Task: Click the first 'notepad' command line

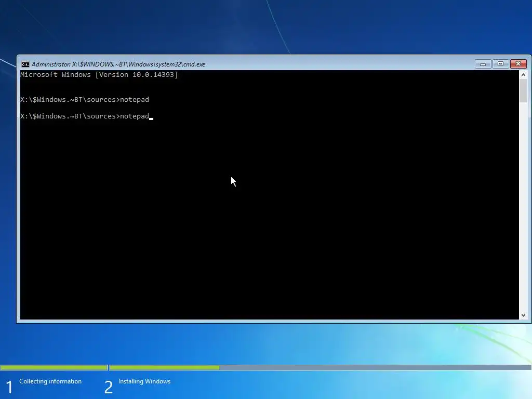Action: pos(85,99)
